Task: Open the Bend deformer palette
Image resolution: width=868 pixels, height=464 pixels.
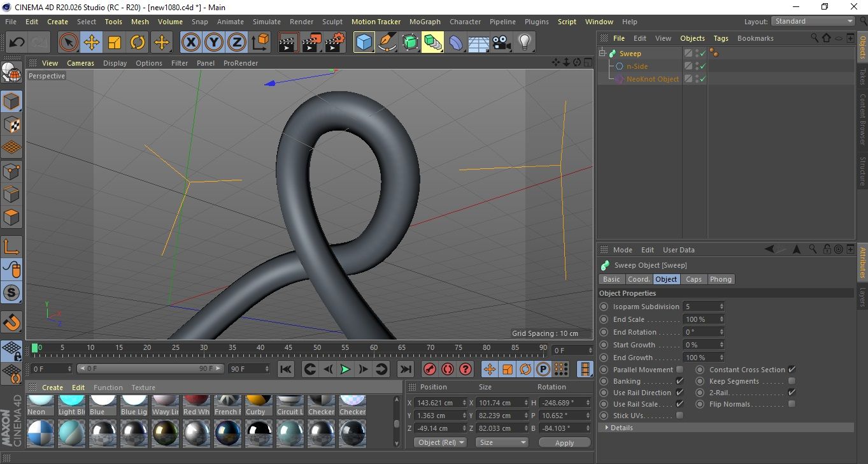Action: click(456, 43)
